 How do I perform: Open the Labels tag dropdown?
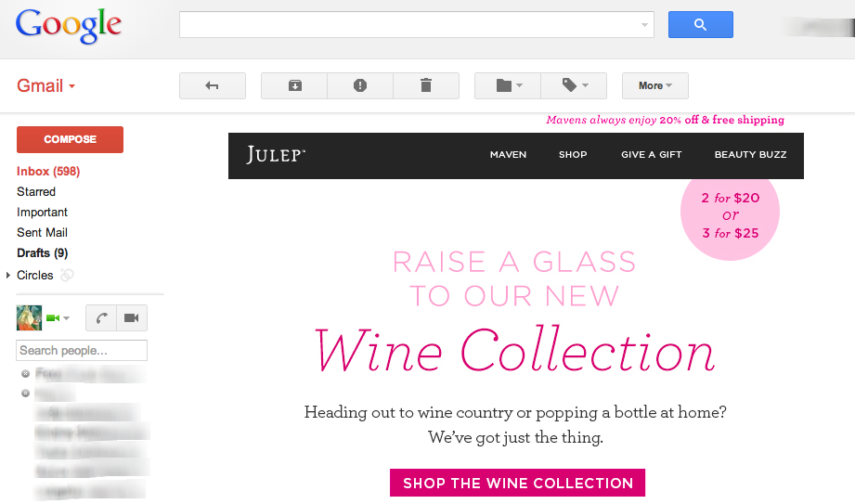[x=574, y=85]
